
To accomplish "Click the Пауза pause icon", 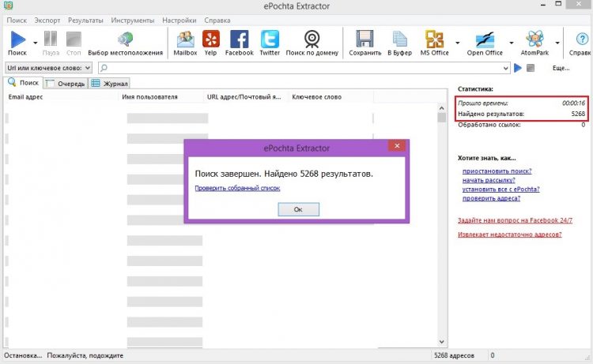I will tap(51, 39).
